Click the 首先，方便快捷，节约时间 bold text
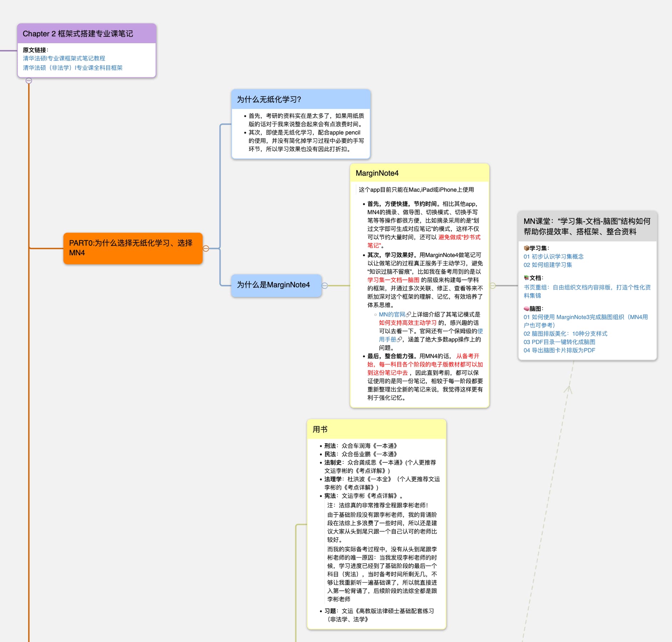This screenshot has width=672, height=642. click(x=402, y=204)
